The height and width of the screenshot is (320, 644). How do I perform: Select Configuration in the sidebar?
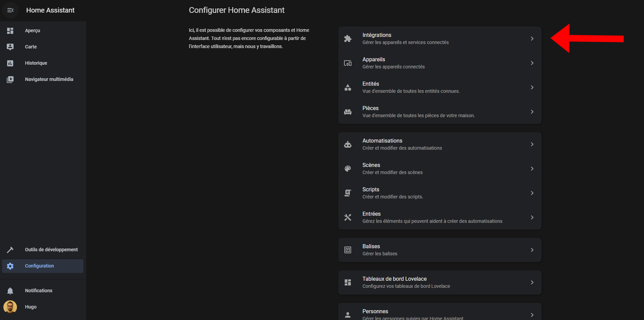[x=43, y=266]
